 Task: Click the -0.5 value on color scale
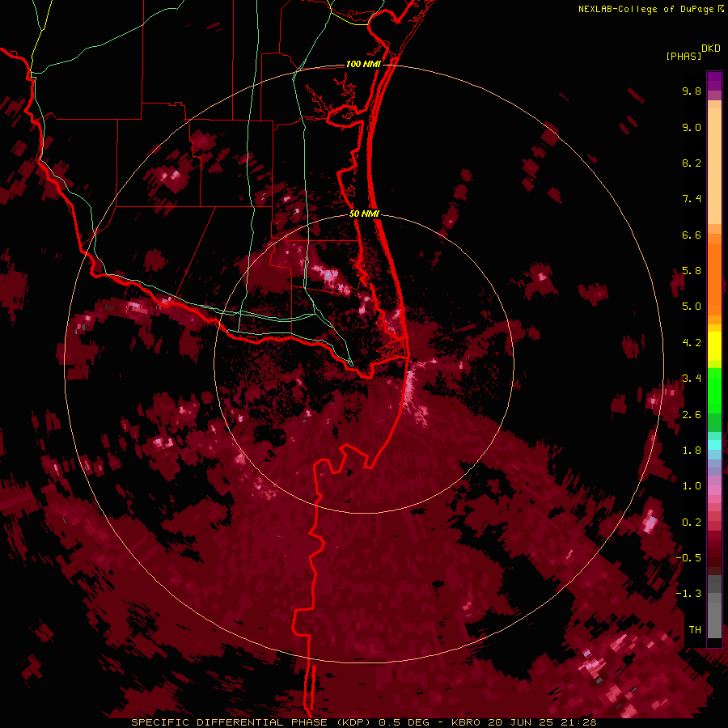[688, 558]
